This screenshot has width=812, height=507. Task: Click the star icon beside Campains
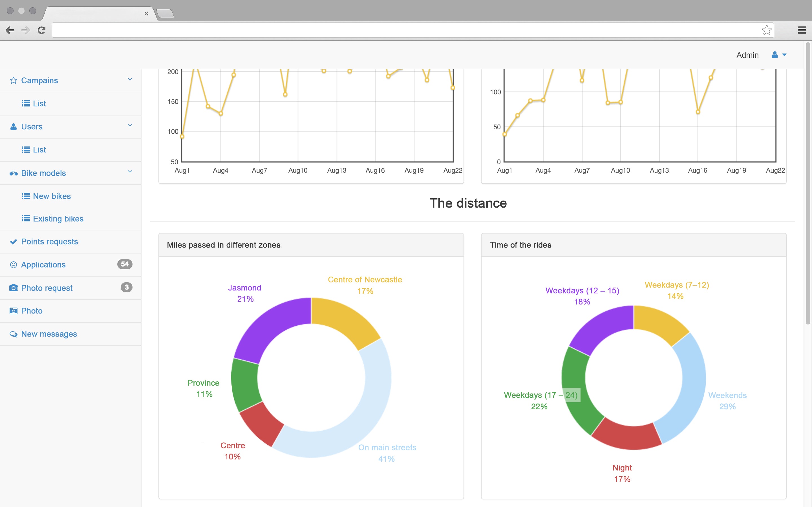[x=14, y=81]
